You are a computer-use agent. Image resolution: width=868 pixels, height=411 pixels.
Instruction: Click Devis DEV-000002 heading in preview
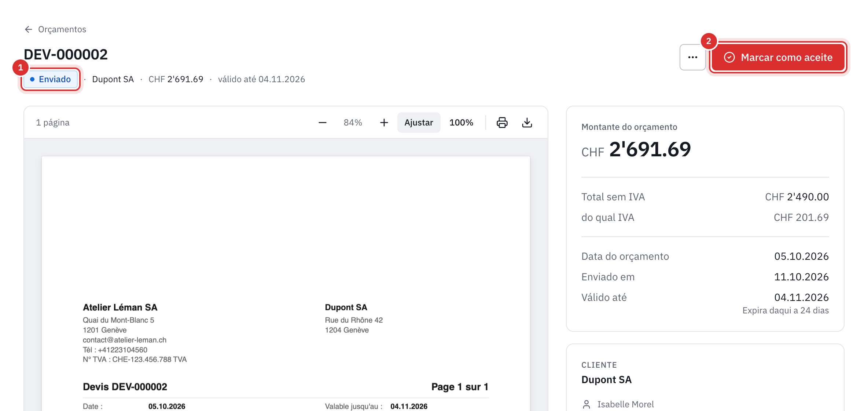tap(125, 387)
